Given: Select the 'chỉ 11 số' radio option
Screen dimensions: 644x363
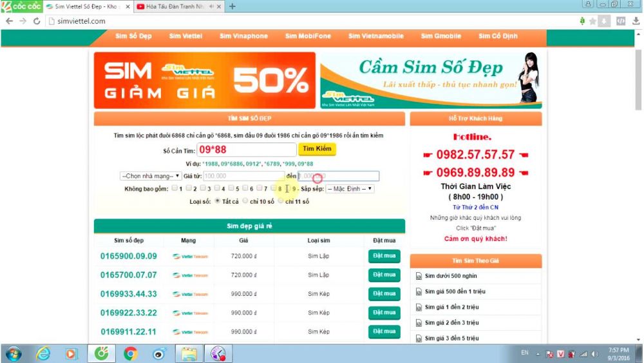Looking at the screenshot, I should (281, 201).
